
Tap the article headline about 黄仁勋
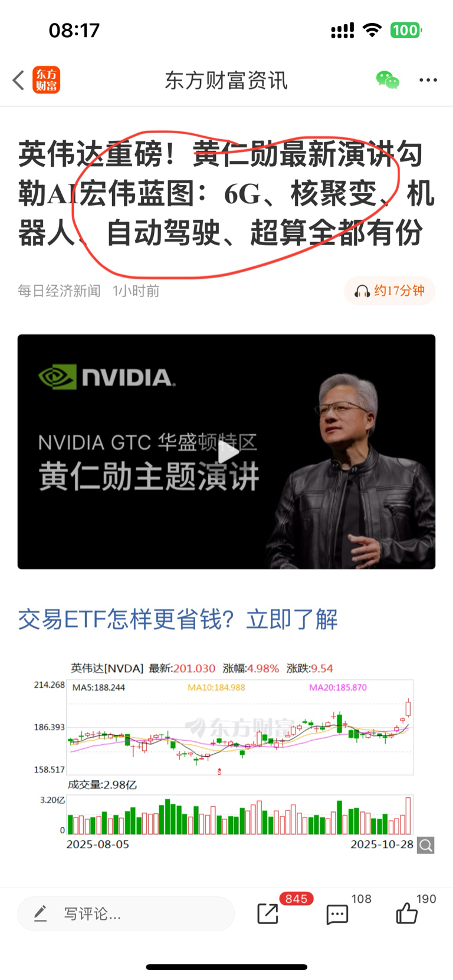(226, 193)
